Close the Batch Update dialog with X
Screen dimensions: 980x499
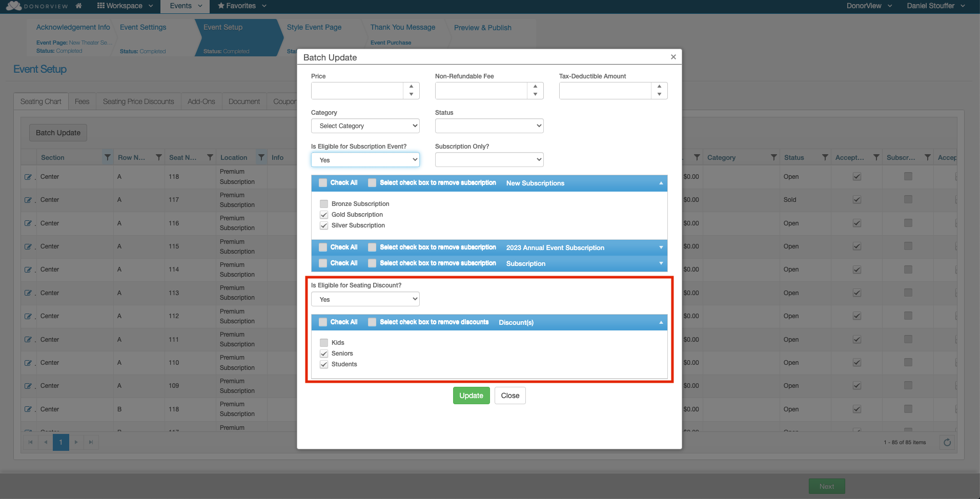tap(673, 57)
